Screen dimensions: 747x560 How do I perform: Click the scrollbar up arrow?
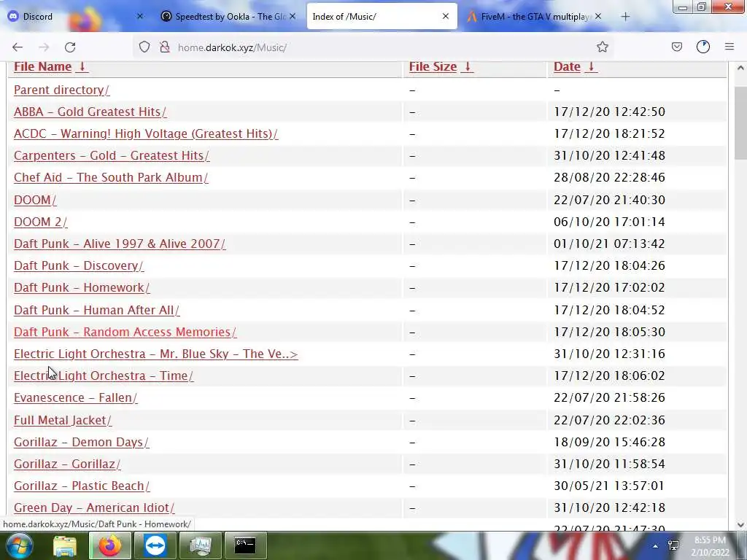point(740,68)
